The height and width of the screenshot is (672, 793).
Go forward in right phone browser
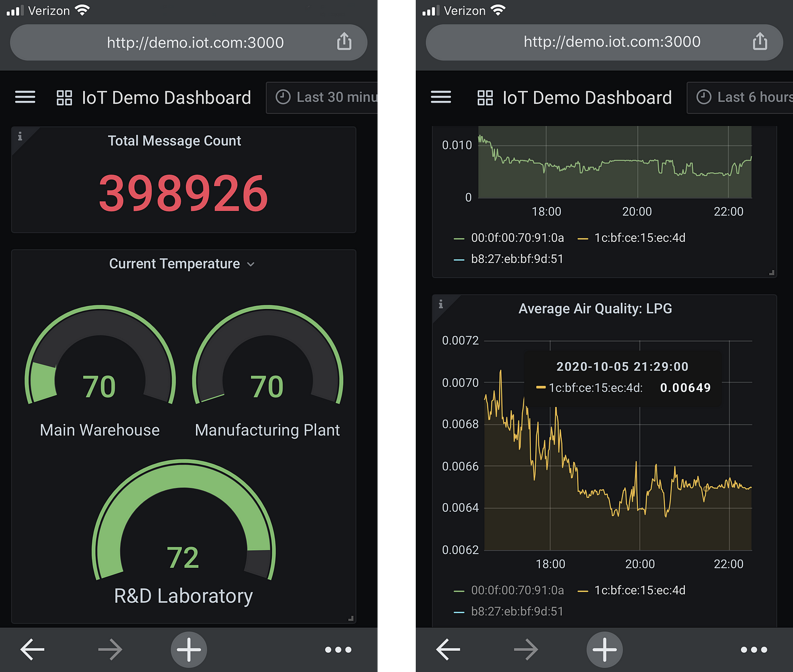coord(526,649)
